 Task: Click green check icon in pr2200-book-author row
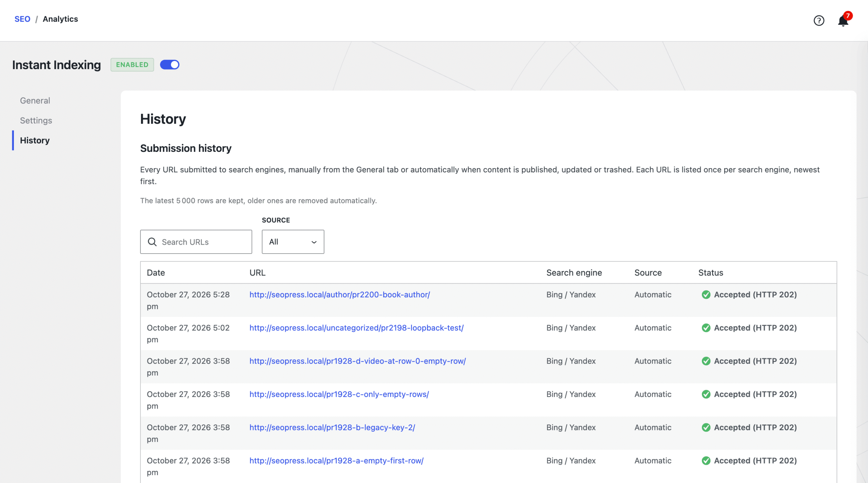pos(706,295)
